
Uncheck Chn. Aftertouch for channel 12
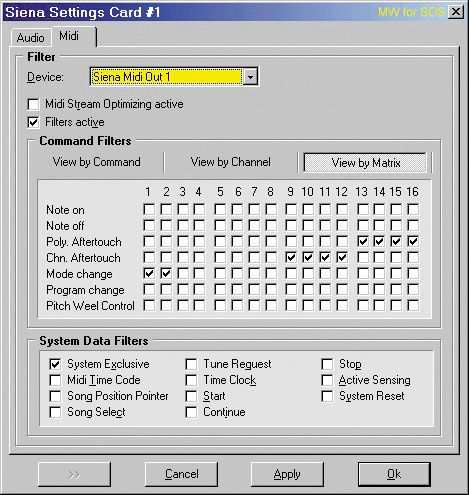tap(342, 257)
